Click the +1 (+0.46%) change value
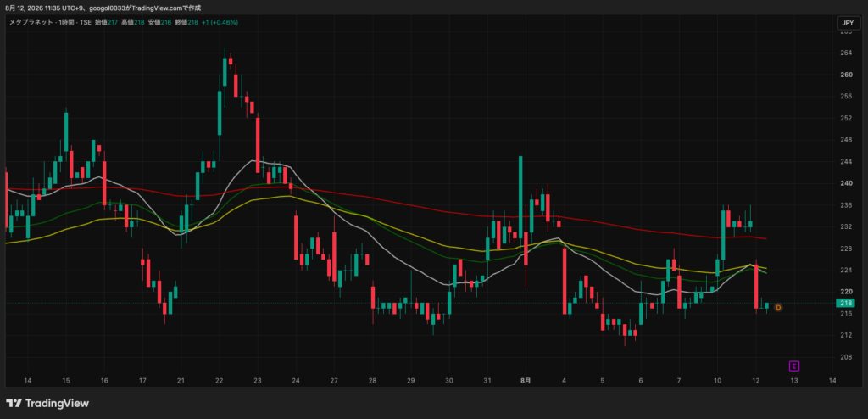Image resolution: width=868 pixels, height=419 pixels. [220, 23]
